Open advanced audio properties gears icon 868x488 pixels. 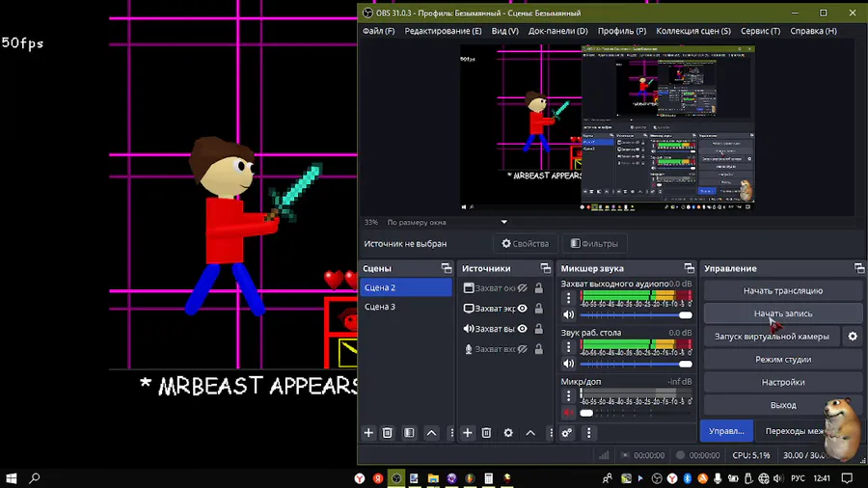click(x=567, y=433)
